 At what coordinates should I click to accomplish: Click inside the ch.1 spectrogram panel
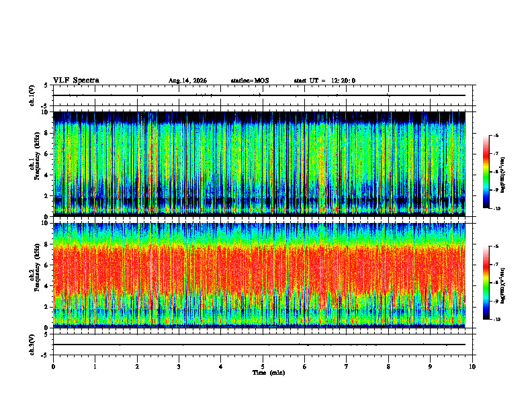pos(259,164)
